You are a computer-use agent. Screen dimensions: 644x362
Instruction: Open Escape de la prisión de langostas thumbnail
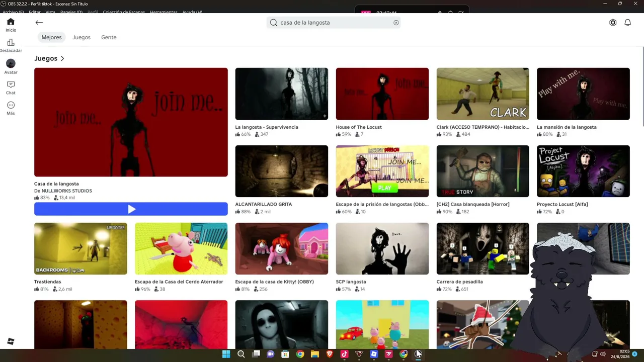tap(382, 171)
